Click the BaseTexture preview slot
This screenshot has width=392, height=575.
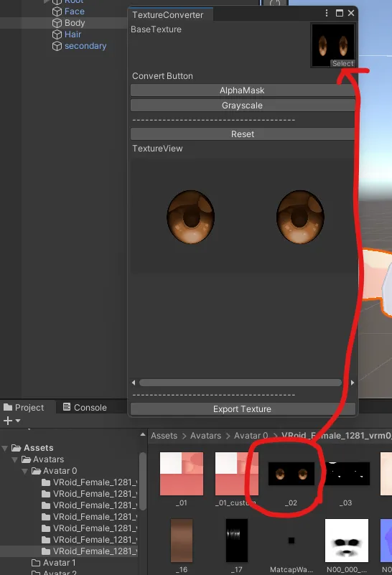pos(333,45)
